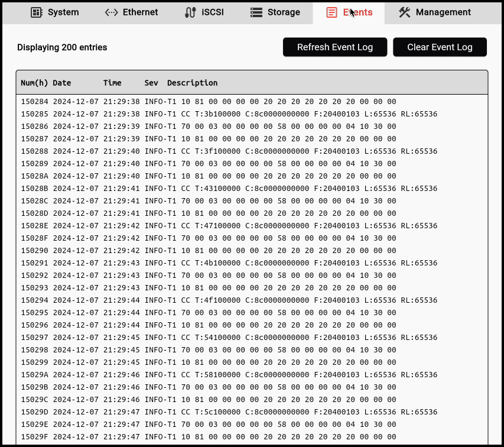Go to the Storage tab

point(284,12)
